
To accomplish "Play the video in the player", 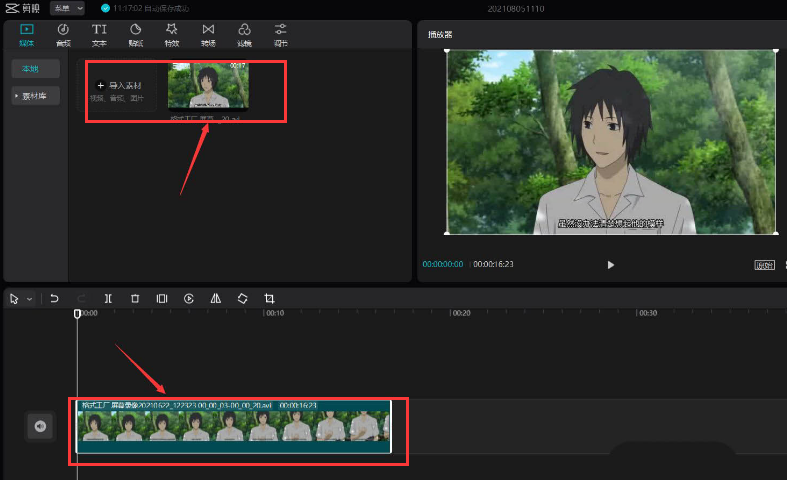I will click(x=610, y=265).
